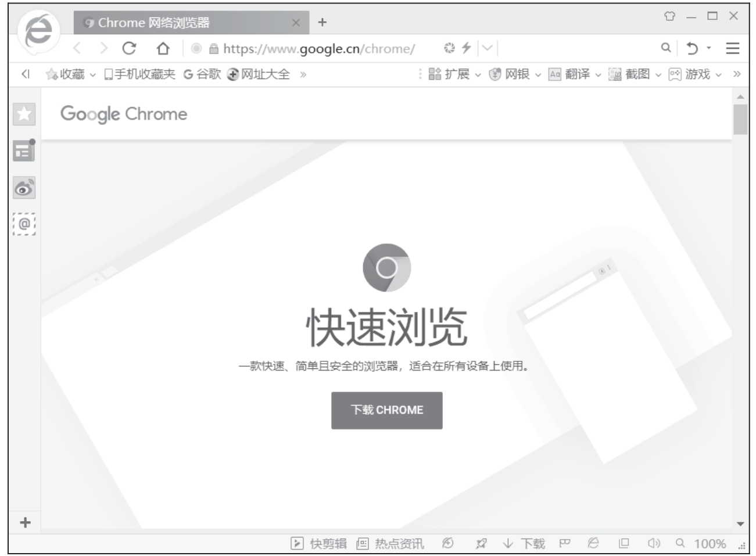756x556 pixels.
Task: Click the Chrome logo image
Action: point(386,268)
